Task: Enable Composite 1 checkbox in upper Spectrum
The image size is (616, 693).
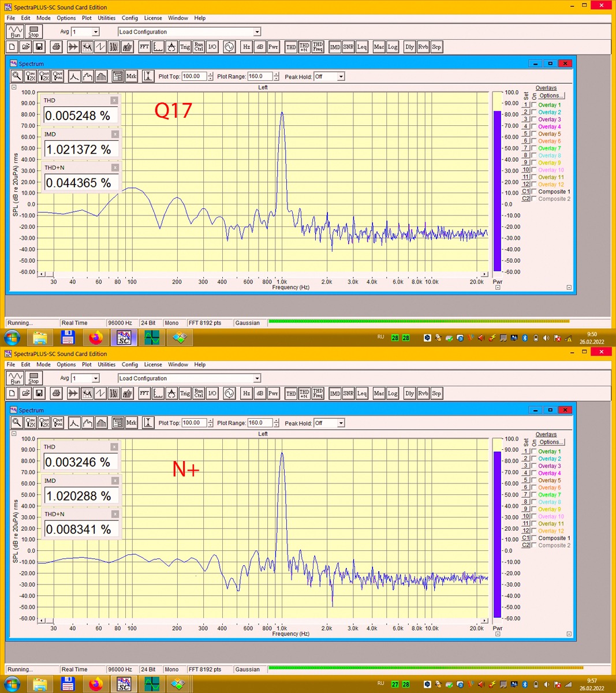Action: [x=534, y=192]
